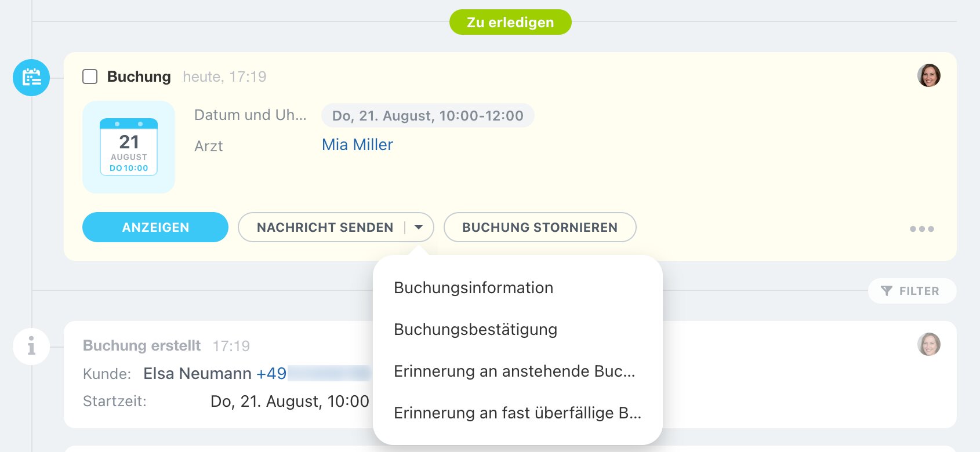Click the info icon beside Buchung erstellt

(31, 346)
